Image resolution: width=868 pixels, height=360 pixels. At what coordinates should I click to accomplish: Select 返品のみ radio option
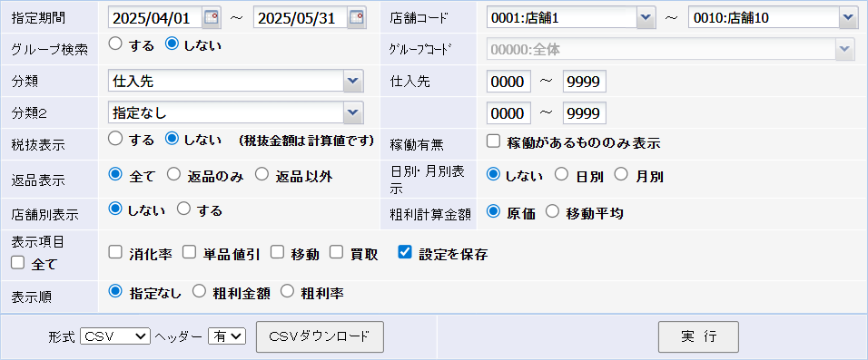[x=173, y=175]
